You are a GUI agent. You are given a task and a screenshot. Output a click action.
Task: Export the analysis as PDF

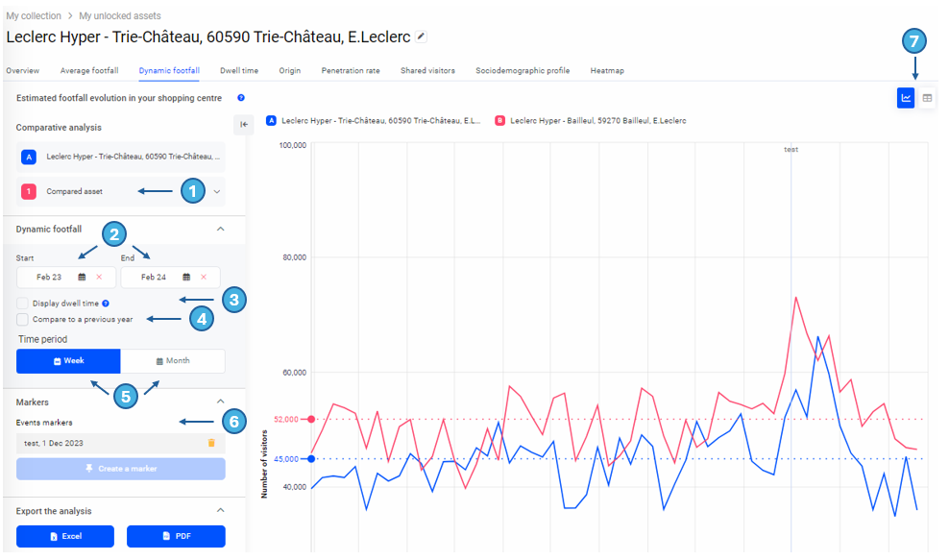tap(176, 536)
